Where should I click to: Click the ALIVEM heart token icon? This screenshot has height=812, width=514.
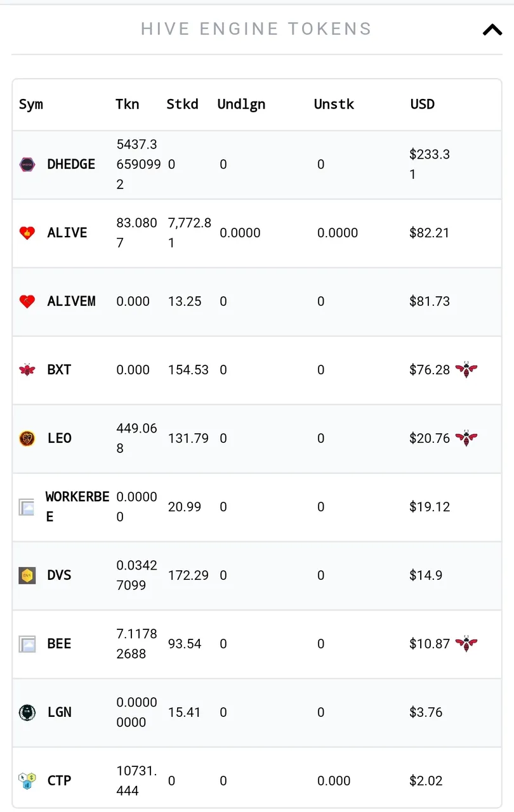[x=27, y=301]
